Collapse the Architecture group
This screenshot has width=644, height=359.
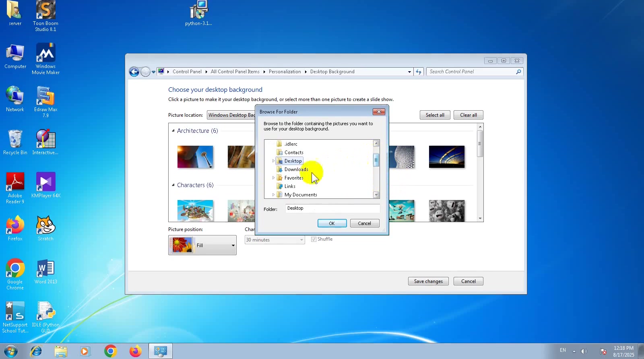tap(173, 131)
